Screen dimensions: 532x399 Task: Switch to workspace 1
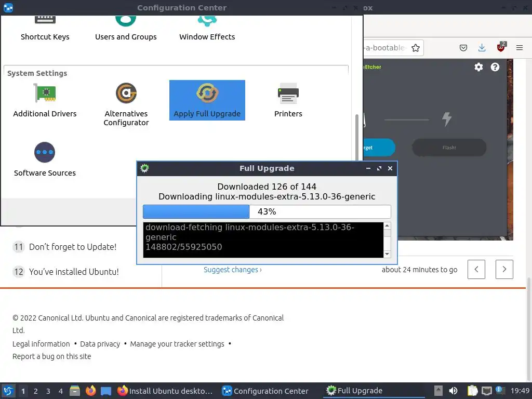(x=23, y=391)
